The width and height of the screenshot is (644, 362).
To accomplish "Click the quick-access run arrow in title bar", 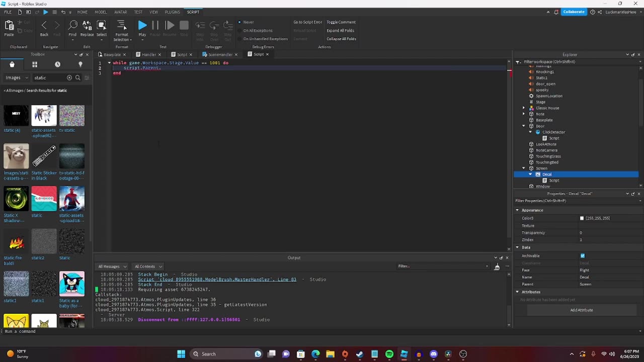I will [45, 12].
